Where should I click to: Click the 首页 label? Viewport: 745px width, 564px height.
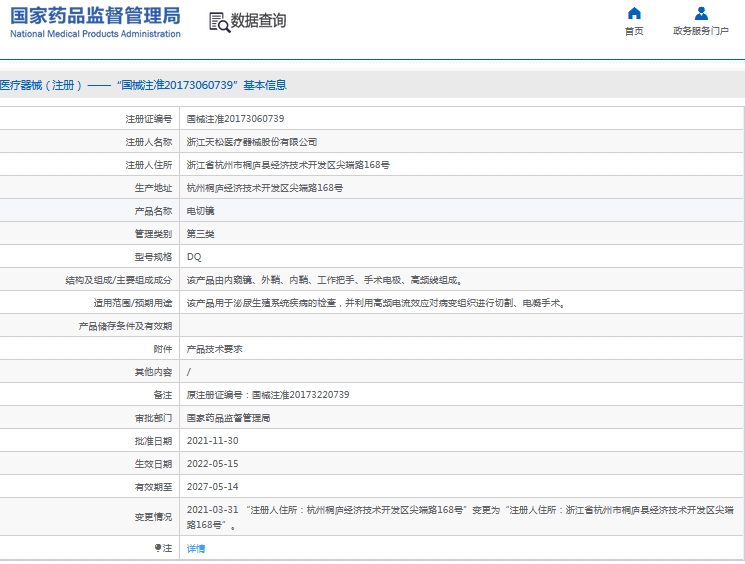coord(634,31)
